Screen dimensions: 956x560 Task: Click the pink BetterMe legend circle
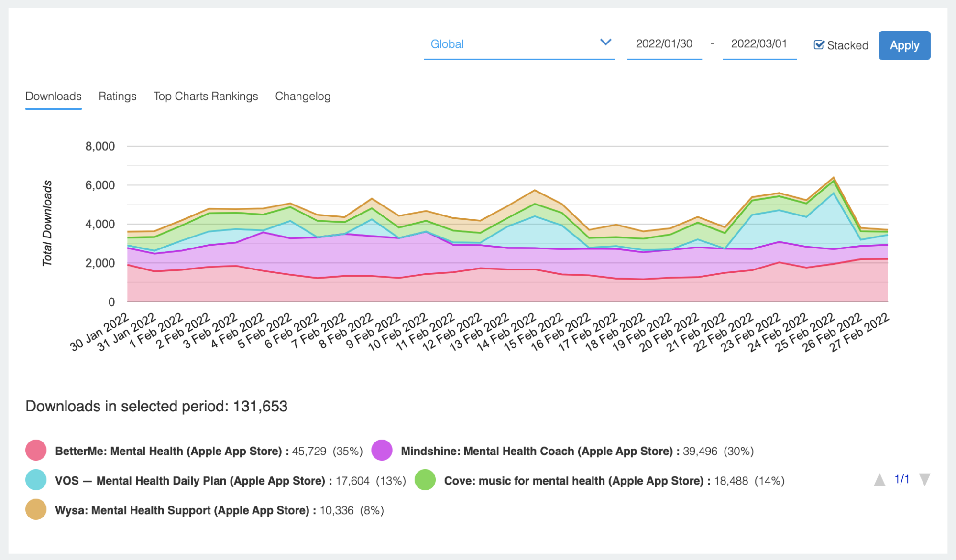(36, 451)
